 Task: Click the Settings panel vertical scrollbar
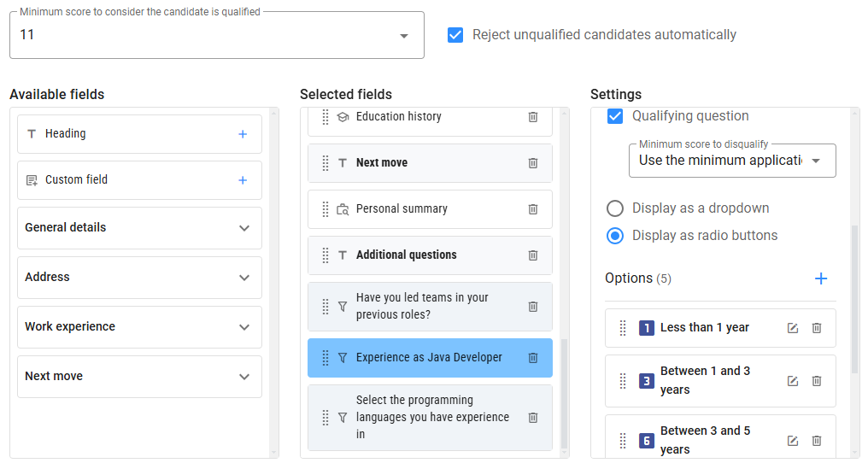coord(854,299)
